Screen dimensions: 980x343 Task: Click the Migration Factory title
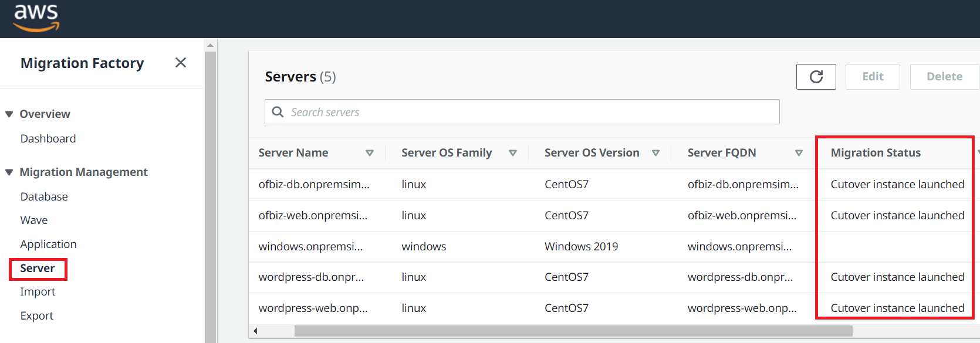(82, 63)
